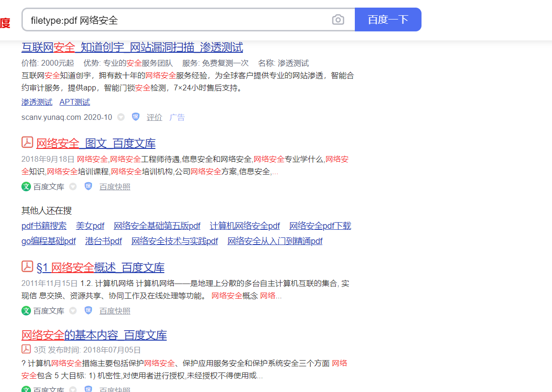Expand dropdown arrow under 网络安全_图文 result
The image size is (552, 392).
[73, 186]
